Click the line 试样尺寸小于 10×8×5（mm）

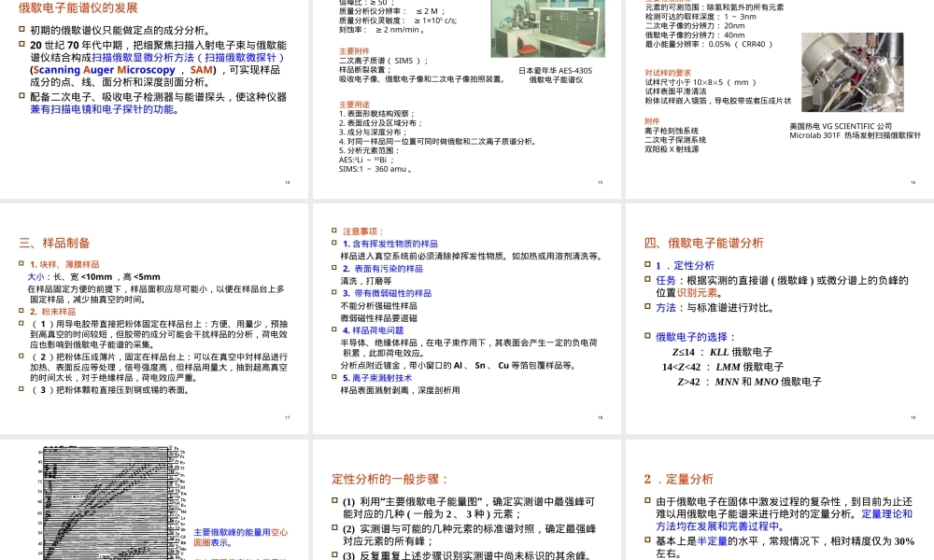click(x=701, y=82)
